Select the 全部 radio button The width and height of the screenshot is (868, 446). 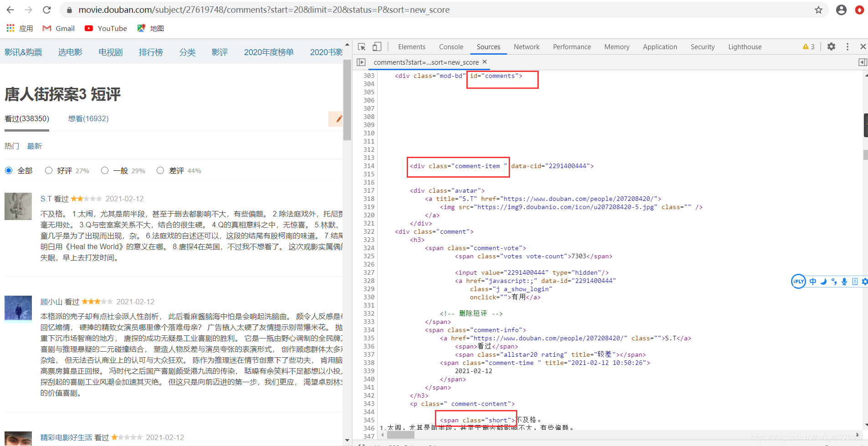(x=9, y=170)
